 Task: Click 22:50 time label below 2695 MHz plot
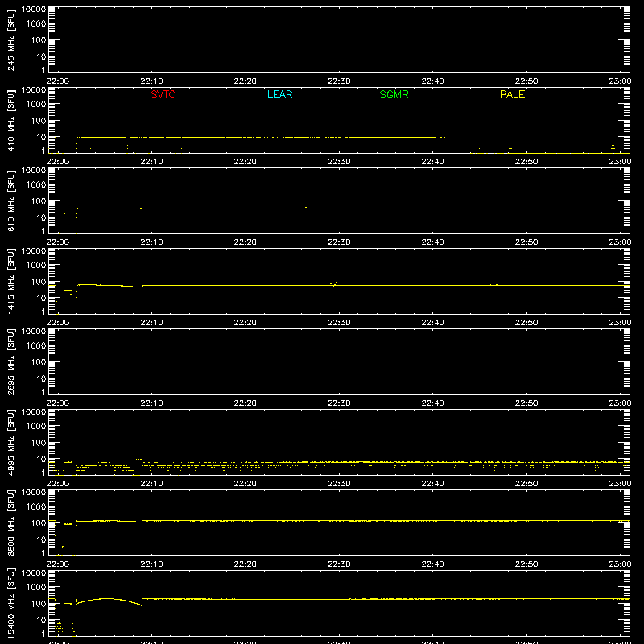(526, 403)
